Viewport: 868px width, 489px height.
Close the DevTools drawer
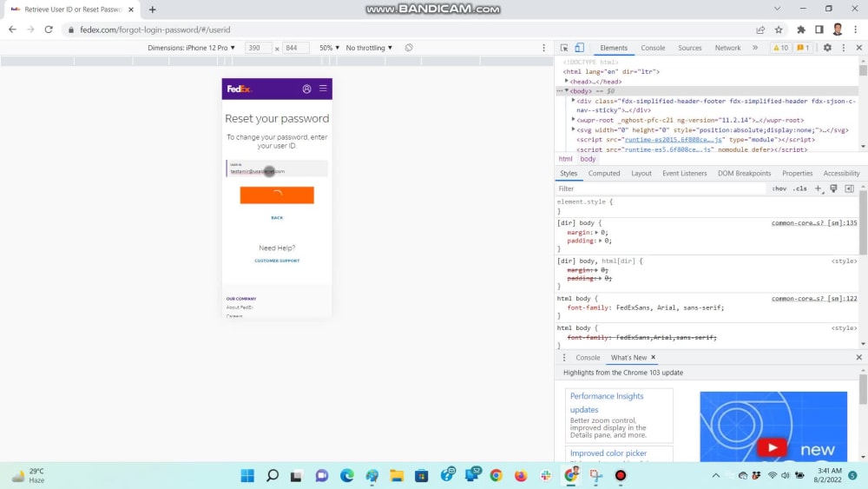pyautogui.click(x=858, y=358)
